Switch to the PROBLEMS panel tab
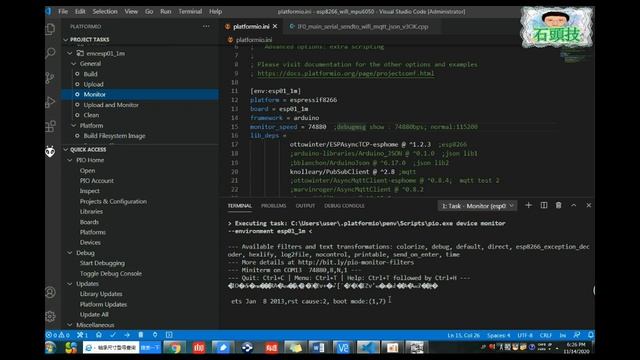This screenshot has width=640, height=360. click(x=273, y=206)
